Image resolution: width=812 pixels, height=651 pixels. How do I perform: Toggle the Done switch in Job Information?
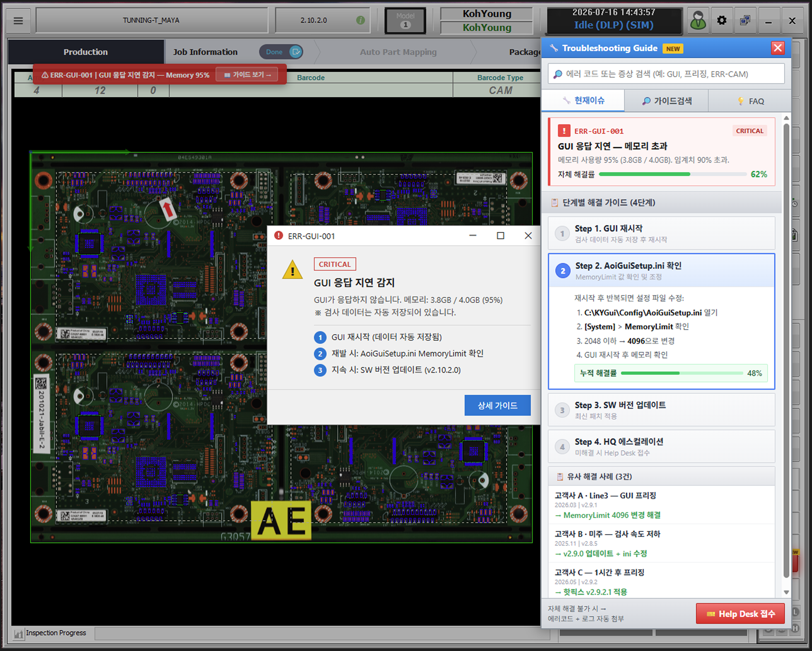click(x=281, y=52)
